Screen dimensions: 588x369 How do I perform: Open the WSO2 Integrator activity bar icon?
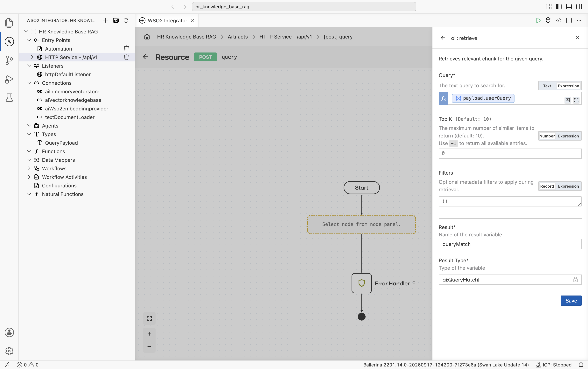tap(9, 41)
